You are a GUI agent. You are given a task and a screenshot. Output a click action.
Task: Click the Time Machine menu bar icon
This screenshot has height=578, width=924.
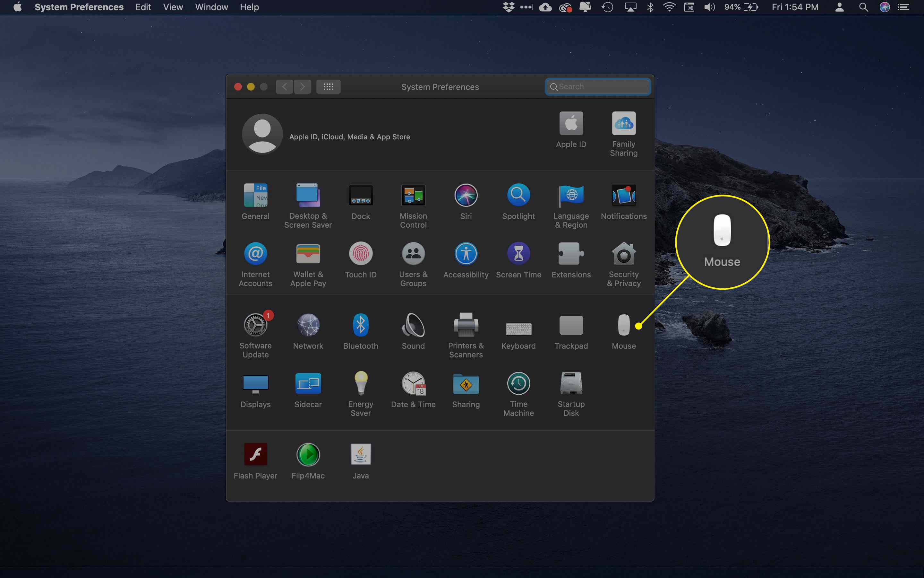pos(607,7)
